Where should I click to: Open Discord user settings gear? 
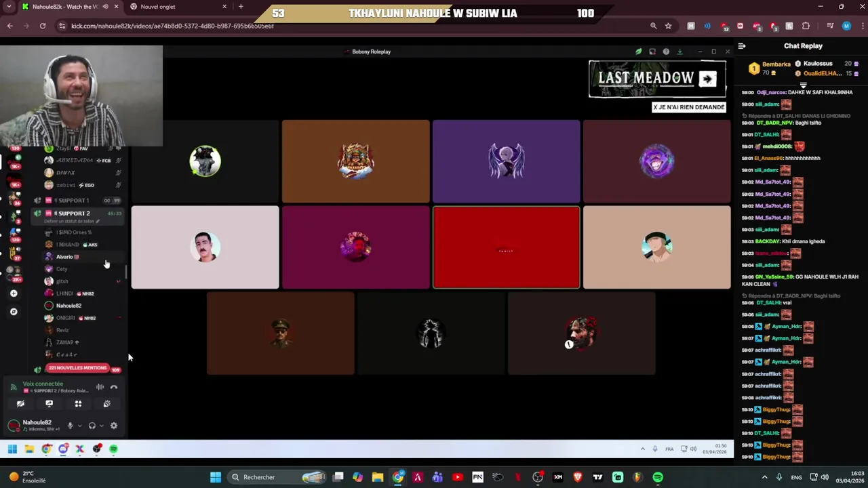click(x=114, y=426)
